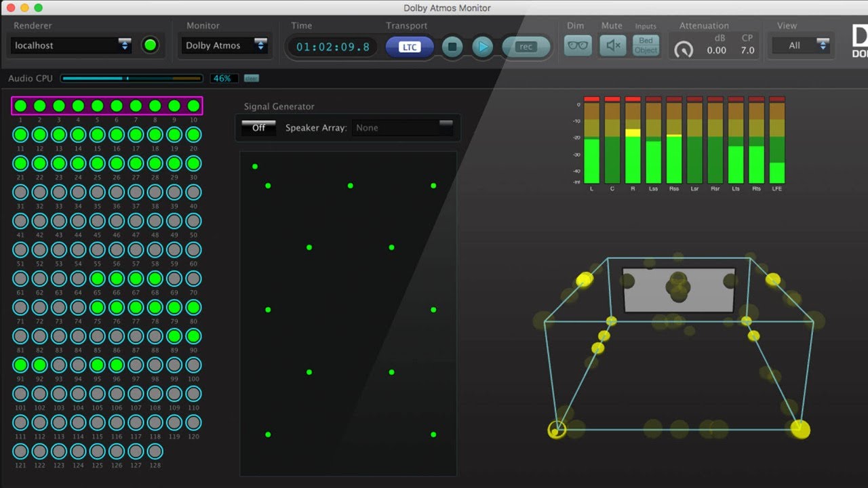Toggle the LTC sync button
This screenshot has height=488, width=868.
[409, 47]
